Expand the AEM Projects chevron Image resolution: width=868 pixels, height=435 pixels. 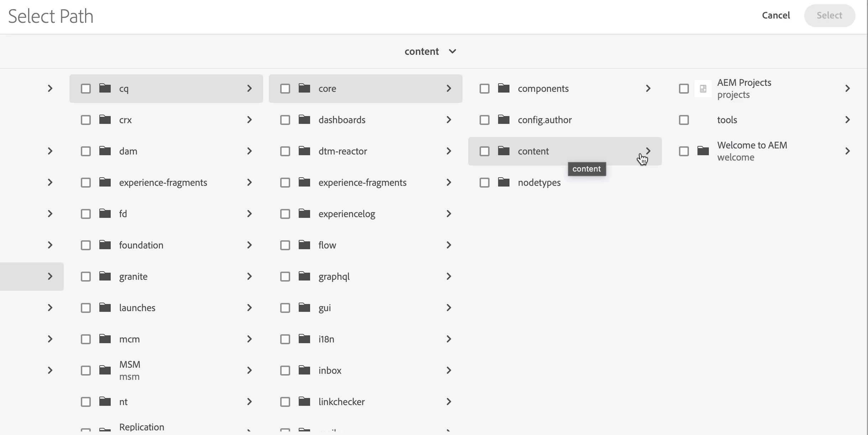(x=847, y=89)
